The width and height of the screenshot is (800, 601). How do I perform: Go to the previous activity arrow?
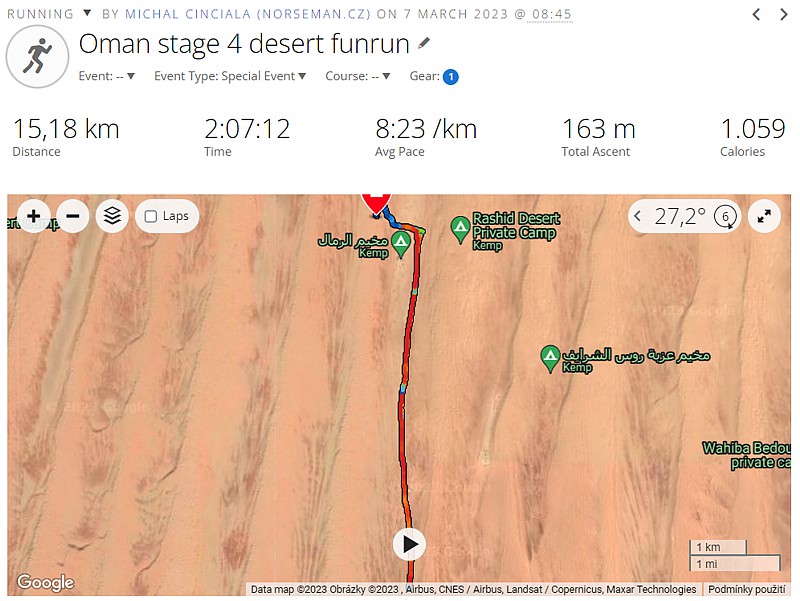[757, 14]
